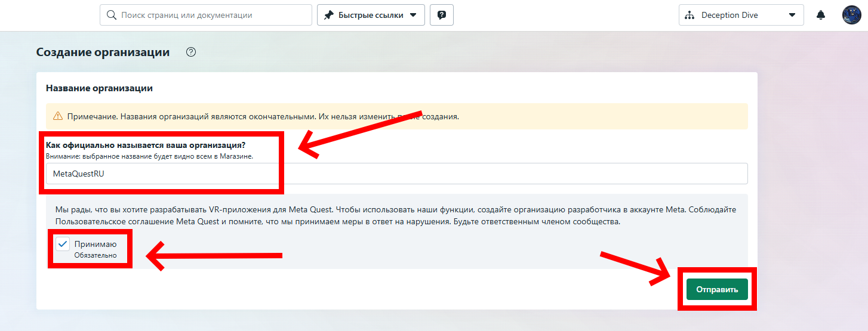Open the Deception Dive organization selector
The width and height of the screenshot is (868, 331).
click(x=740, y=16)
